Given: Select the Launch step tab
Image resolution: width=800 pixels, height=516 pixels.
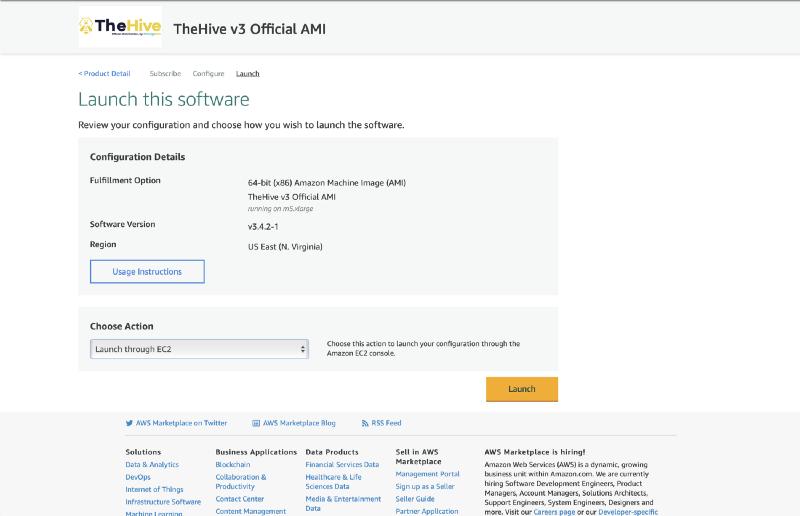Looking at the screenshot, I should 247,74.
